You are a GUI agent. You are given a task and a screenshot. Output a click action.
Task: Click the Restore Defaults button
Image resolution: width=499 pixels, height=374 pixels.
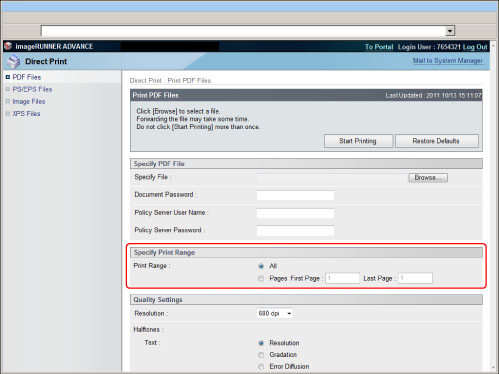click(437, 141)
